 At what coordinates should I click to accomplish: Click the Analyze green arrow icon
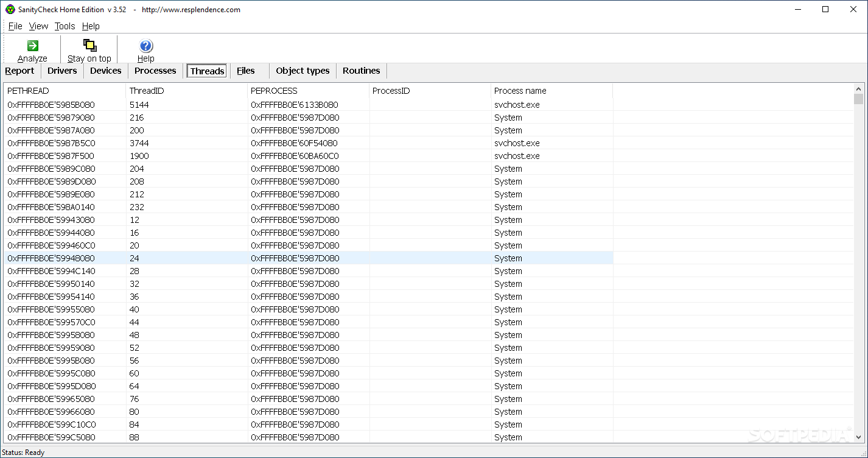(x=32, y=46)
